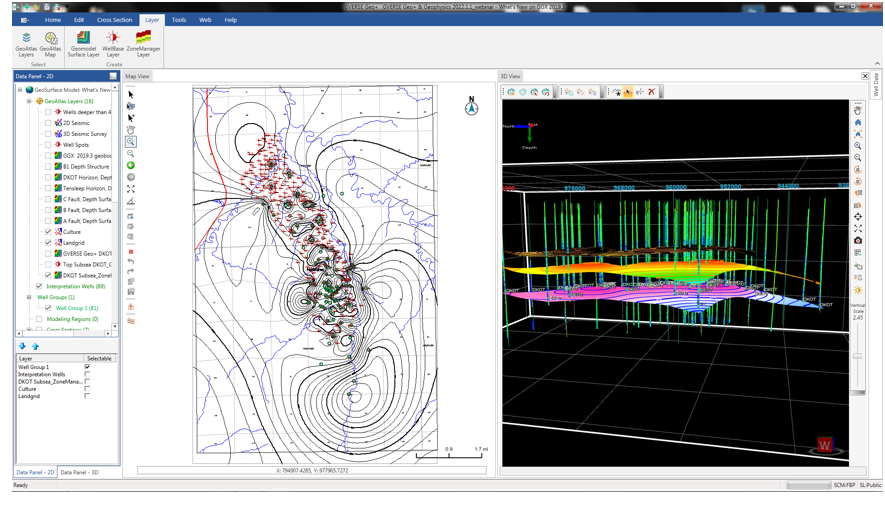
Task: Undo with the curved arrow in Map View toolbar
Action: click(x=131, y=262)
